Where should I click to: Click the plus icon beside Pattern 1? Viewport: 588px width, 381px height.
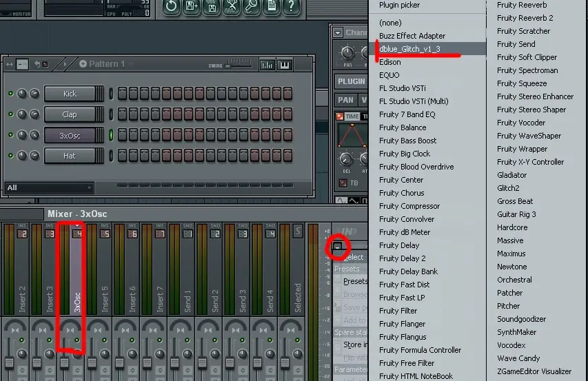pos(83,63)
